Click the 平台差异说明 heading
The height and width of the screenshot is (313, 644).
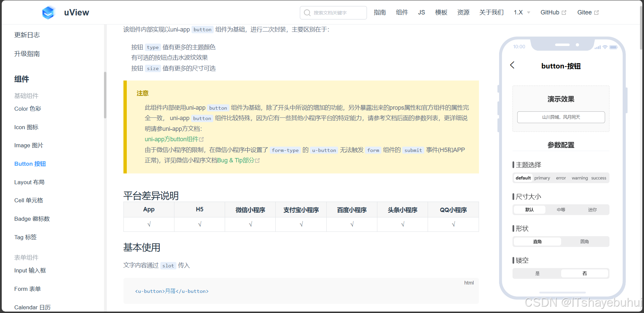151,196
